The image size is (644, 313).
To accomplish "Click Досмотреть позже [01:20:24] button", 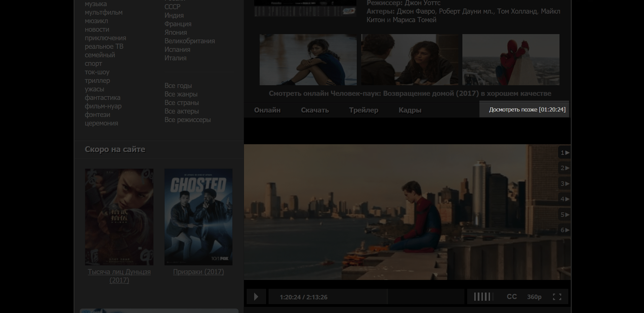I will (524, 109).
